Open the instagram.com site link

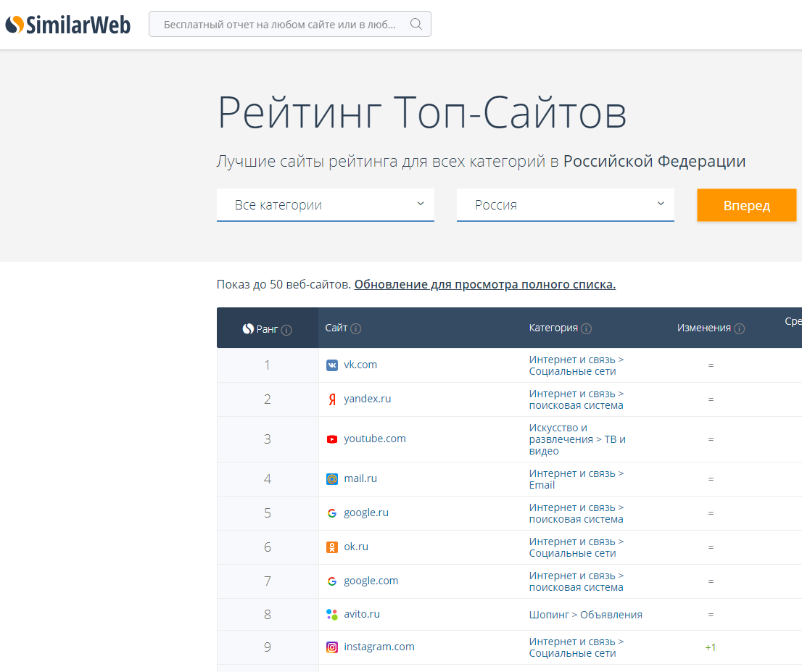tap(379, 647)
